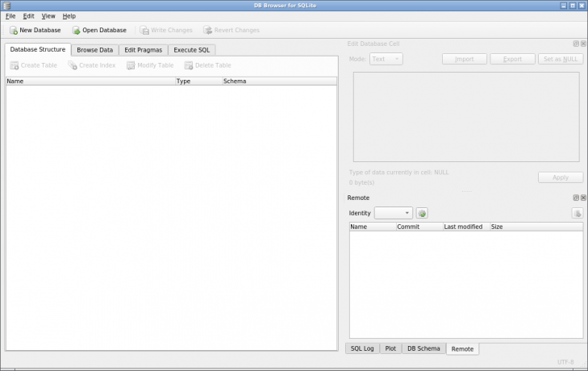588x371 pixels.
Task: Open the View menu
Action: coord(48,16)
